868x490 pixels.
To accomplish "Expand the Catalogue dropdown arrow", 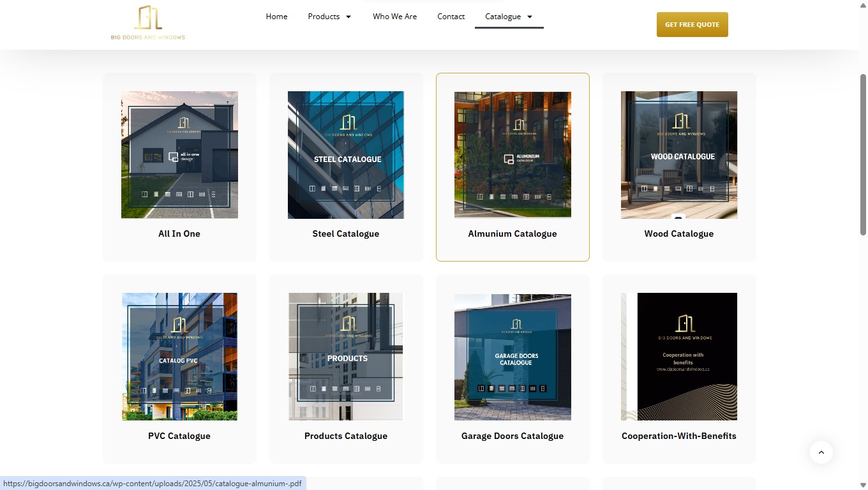I will [530, 17].
